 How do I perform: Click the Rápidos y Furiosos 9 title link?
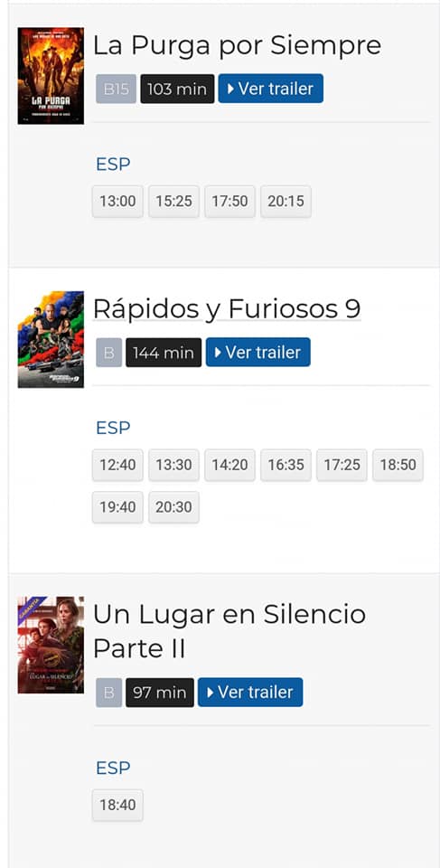tap(227, 309)
